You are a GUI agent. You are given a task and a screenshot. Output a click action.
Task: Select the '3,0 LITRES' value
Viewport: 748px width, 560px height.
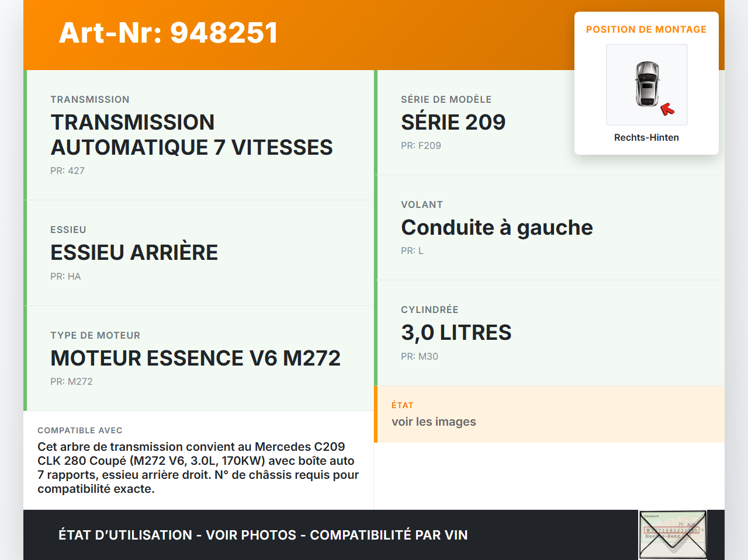click(x=456, y=332)
